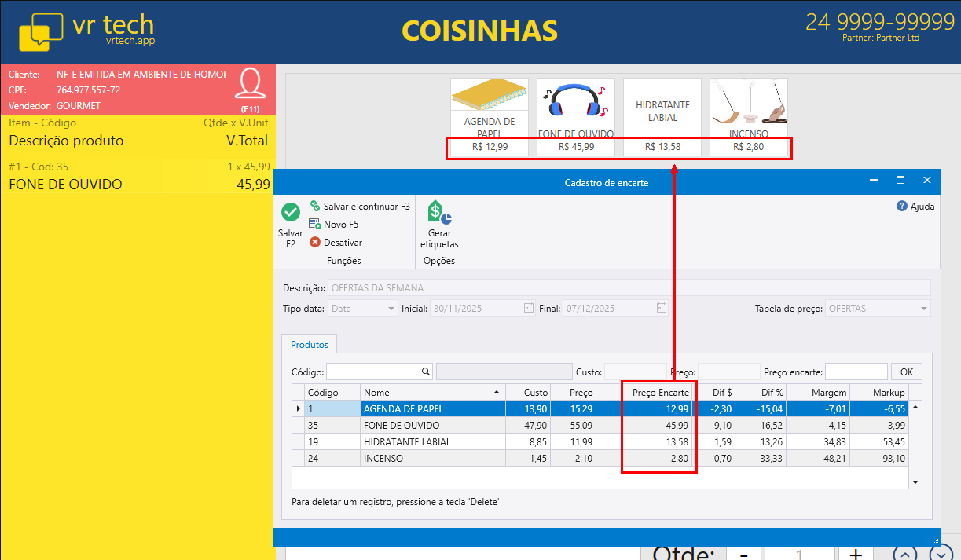Click the plus button next to Qtde
961x560 pixels.
[856, 553]
